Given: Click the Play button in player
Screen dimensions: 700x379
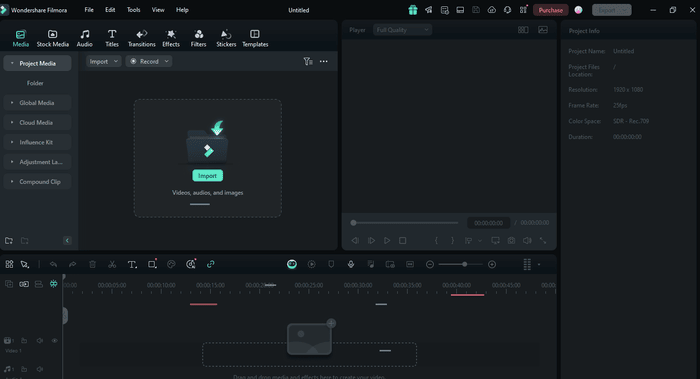Looking at the screenshot, I should point(387,241).
